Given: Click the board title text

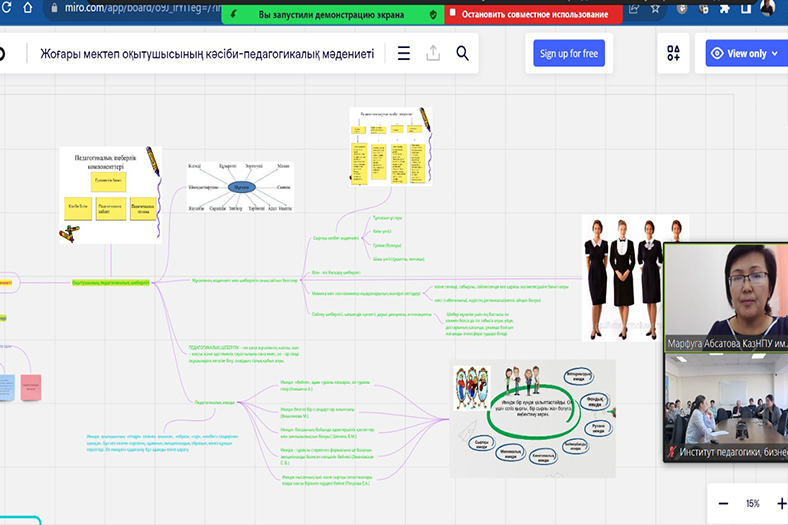Looking at the screenshot, I should pos(207,54).
